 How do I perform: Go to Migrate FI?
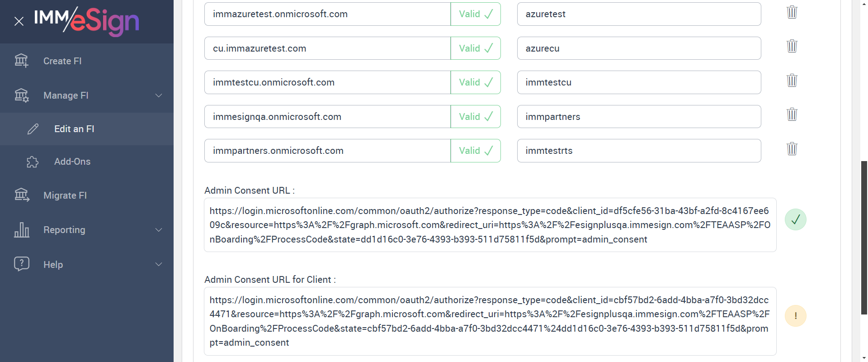click(x=65, y=195)
